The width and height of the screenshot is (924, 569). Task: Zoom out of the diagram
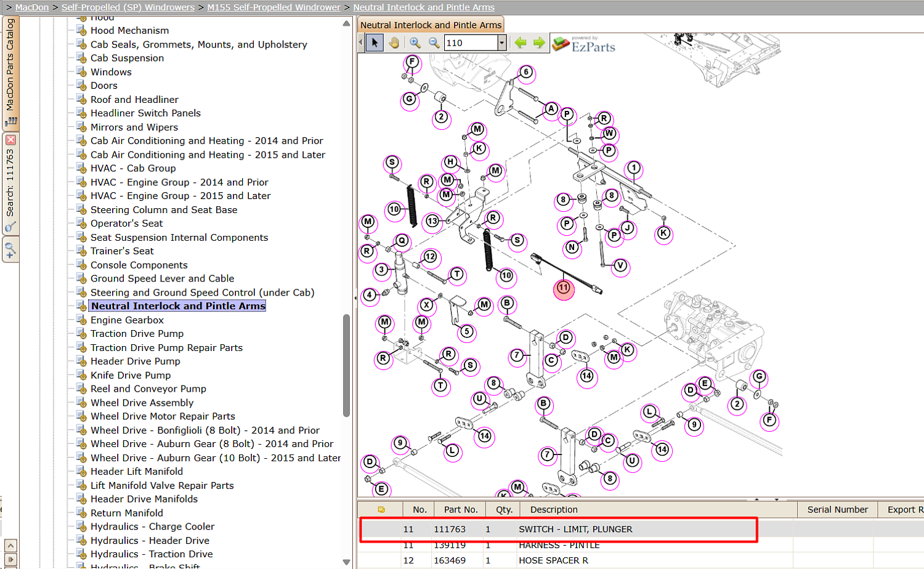(x=434, y=42)
